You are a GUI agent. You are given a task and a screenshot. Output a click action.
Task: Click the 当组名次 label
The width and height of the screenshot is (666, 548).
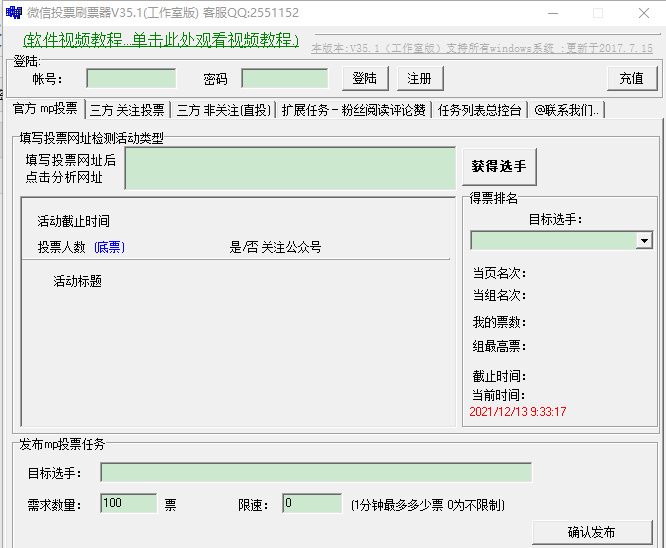[500, 295]
